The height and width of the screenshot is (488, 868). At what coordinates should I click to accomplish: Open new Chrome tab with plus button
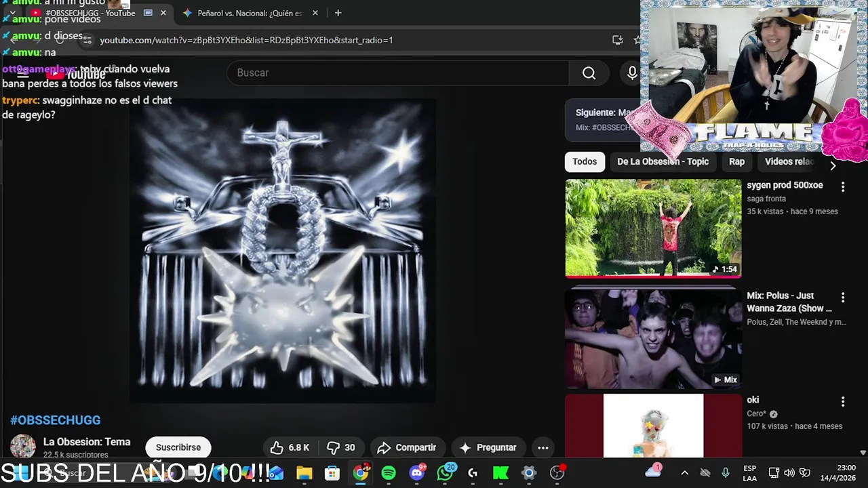[x=338, y=13]
